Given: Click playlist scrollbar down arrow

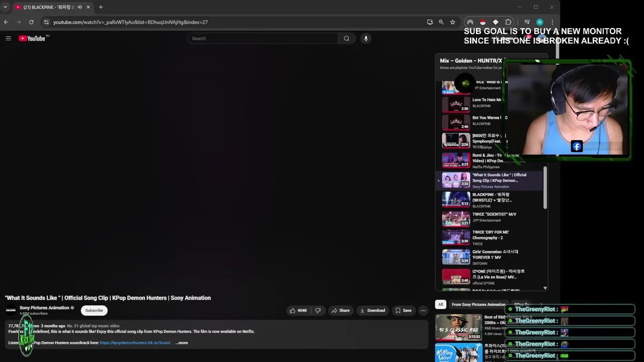Looking at the screenshot, I should (545, 288).
